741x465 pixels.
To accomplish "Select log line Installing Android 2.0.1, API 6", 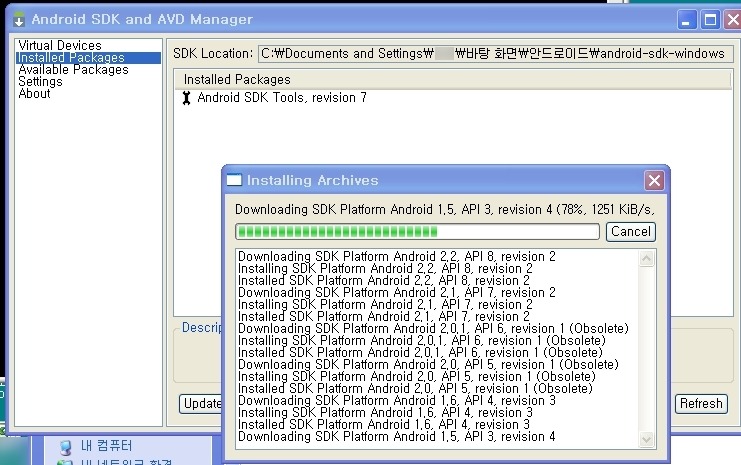I will [422, 341].
